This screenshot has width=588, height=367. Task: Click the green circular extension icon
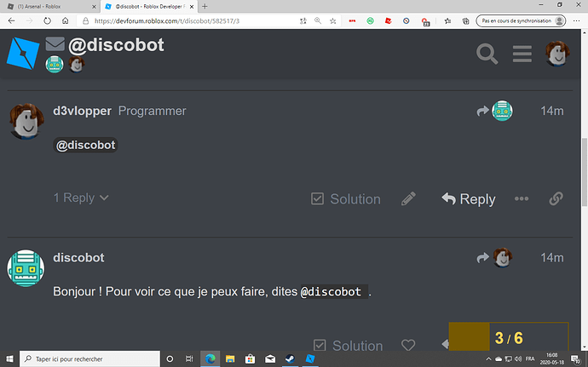pos(370,21)
